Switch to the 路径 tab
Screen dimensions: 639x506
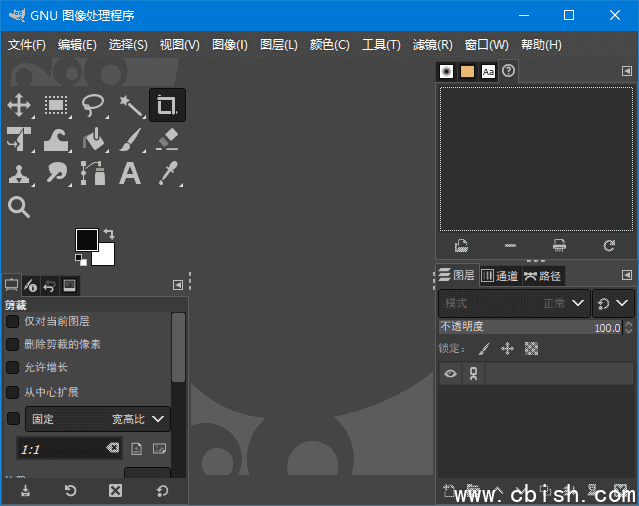[543, 276]
